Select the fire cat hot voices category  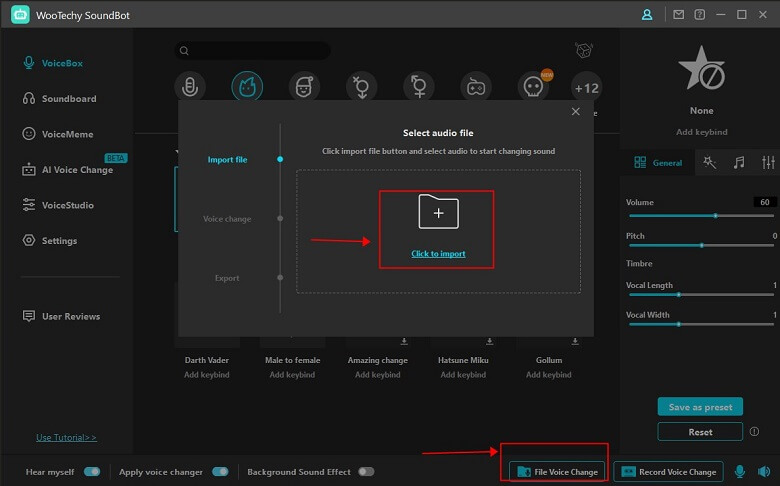pos(247,87)
